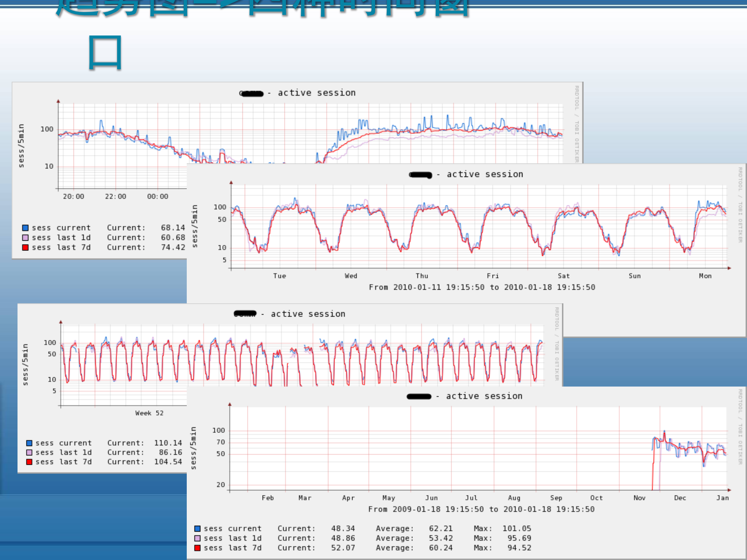This screenshot has width=747, height=560.
Task: Click the Current value 68.14
Action: point(173,228)
